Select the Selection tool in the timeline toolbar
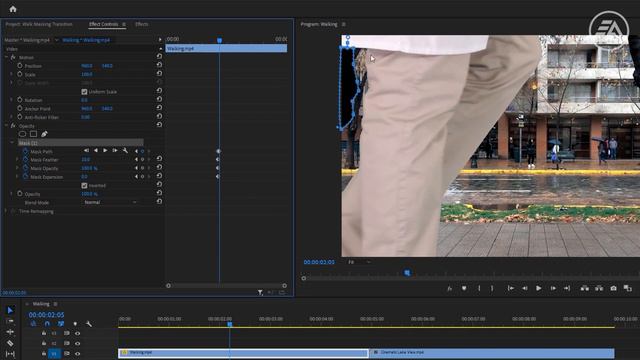Screen dimensions: 640x360 pos(10,310)
